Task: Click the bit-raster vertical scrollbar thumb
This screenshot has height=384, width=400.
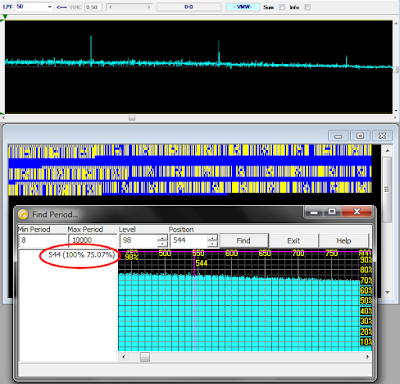Action: [387, 190]
